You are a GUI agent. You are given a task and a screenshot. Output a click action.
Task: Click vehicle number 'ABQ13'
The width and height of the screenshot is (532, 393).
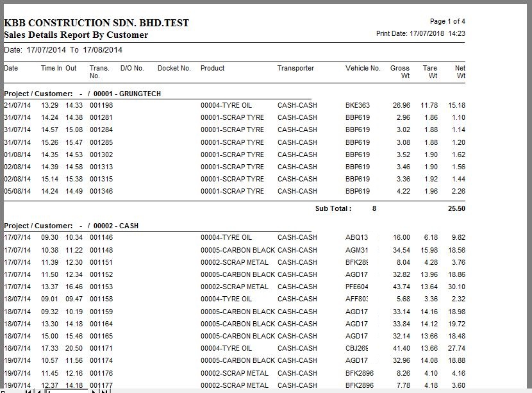[x=356, y=238]
